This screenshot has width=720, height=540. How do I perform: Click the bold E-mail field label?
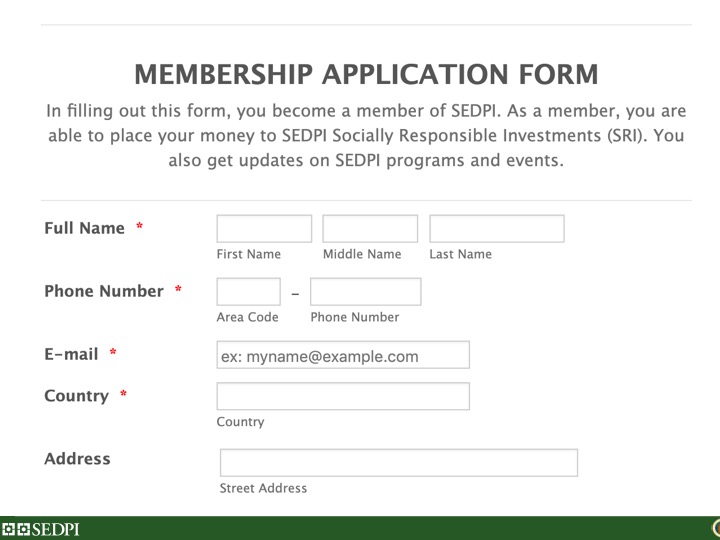pos(71,354)
